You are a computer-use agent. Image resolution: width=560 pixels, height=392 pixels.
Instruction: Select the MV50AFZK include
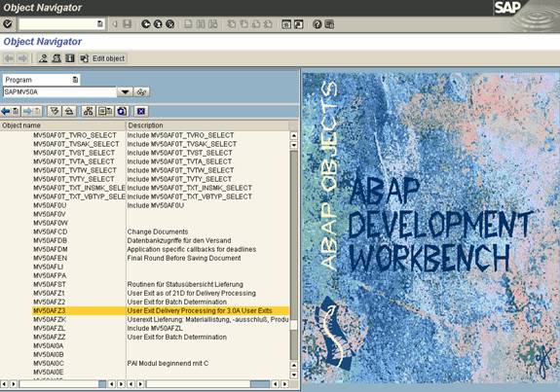coord(50,320)
